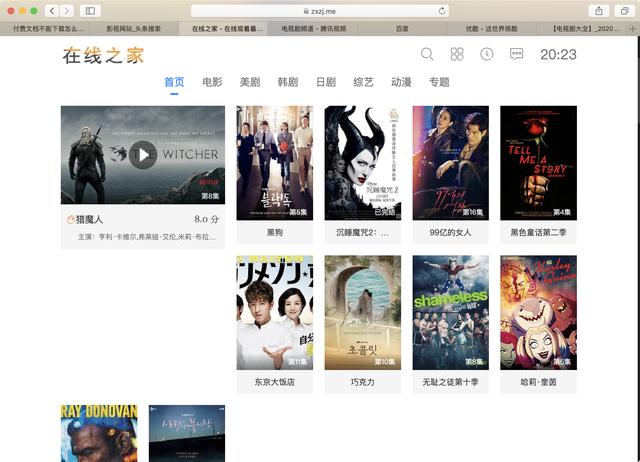The width and height of the screenshot is (640, 462).
Task: Open the watch history clock icon
Action: pyautogui.click(x=487, y=54)
